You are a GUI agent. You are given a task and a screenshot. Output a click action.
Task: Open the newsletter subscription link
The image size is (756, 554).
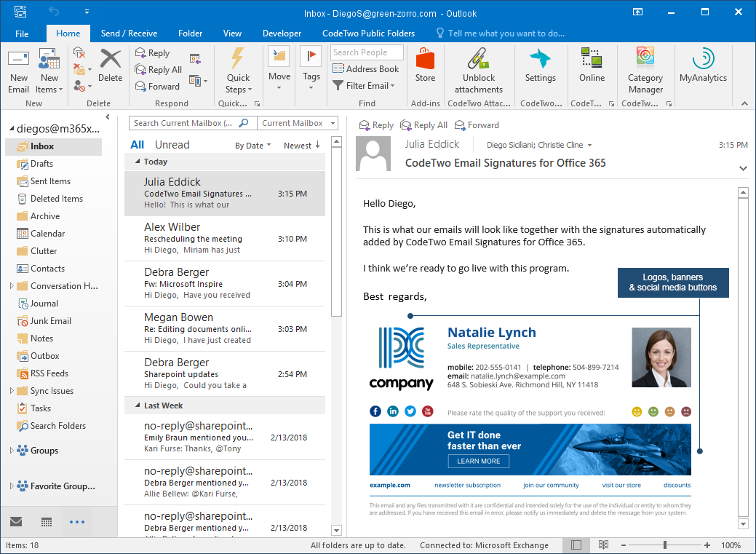(x=467, y=485)
